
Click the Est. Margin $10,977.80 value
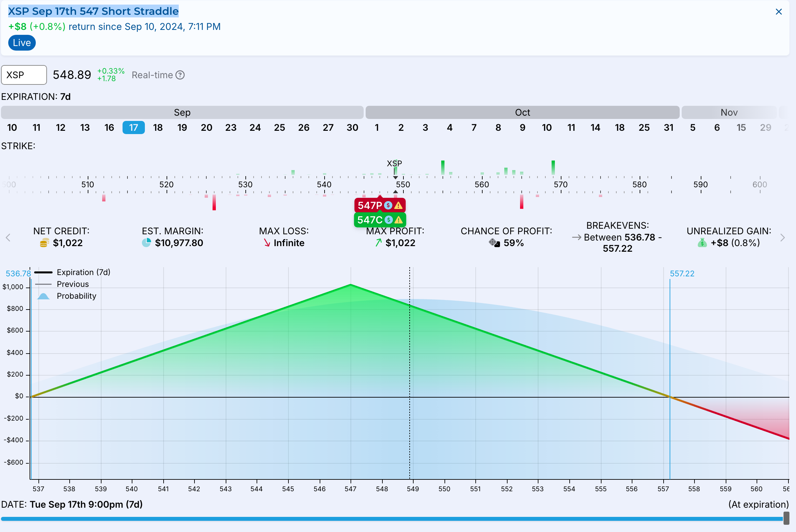point(179,243)
